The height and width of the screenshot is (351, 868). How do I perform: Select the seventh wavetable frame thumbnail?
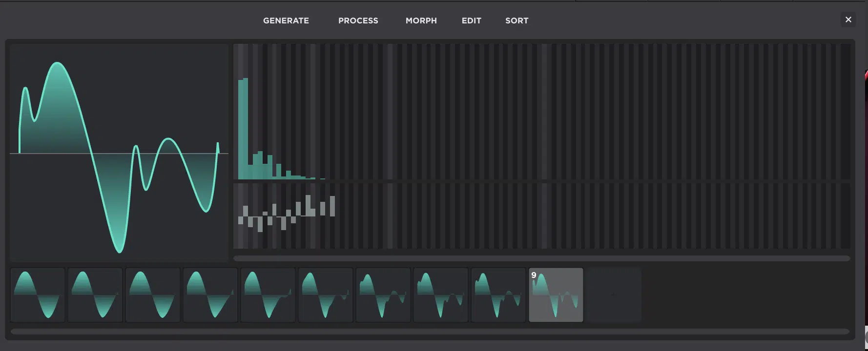coord(383,295)
